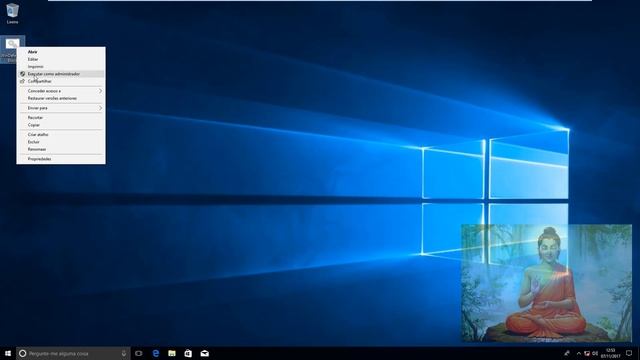Viewport: 640px width, 360px height.
Task: Open Propriedades from the context menu
Action: [60, 159]
